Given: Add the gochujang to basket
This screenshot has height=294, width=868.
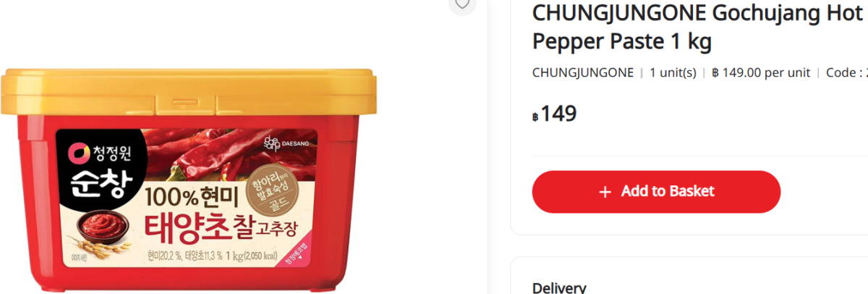Looking at the screenshot, I should (x=656, y=192).
